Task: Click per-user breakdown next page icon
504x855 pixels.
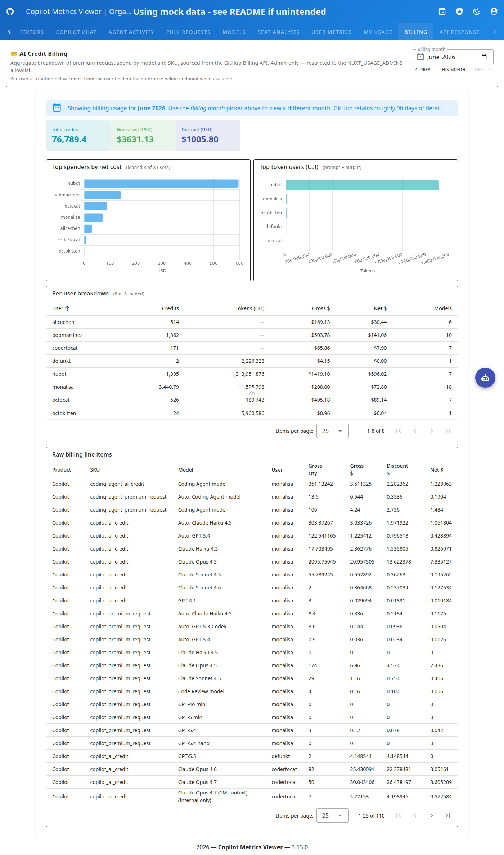Action: [x=431, y=431]
